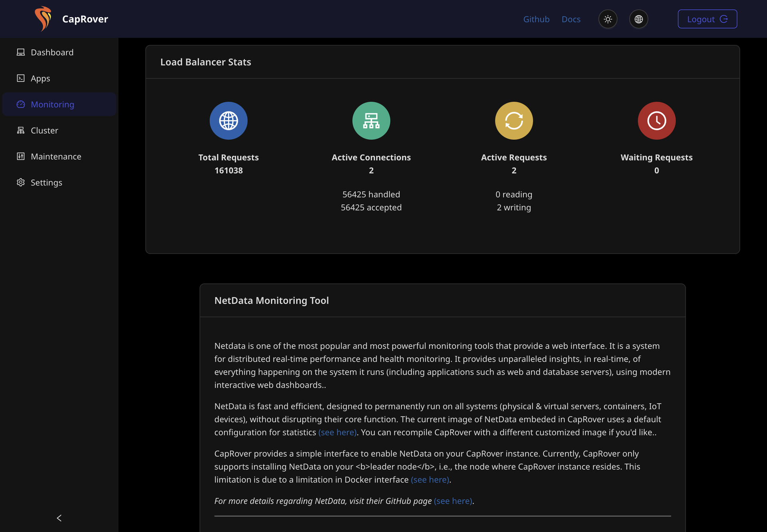Click the NetData Monitoring Tool heading
The image size is (767, 532).
point(272,300)
